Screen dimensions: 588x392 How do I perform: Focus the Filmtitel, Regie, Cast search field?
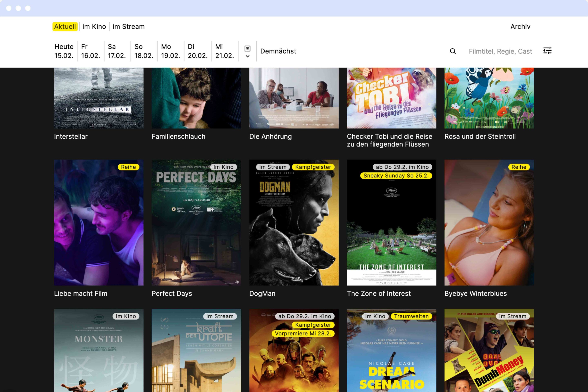click(500, 51)
